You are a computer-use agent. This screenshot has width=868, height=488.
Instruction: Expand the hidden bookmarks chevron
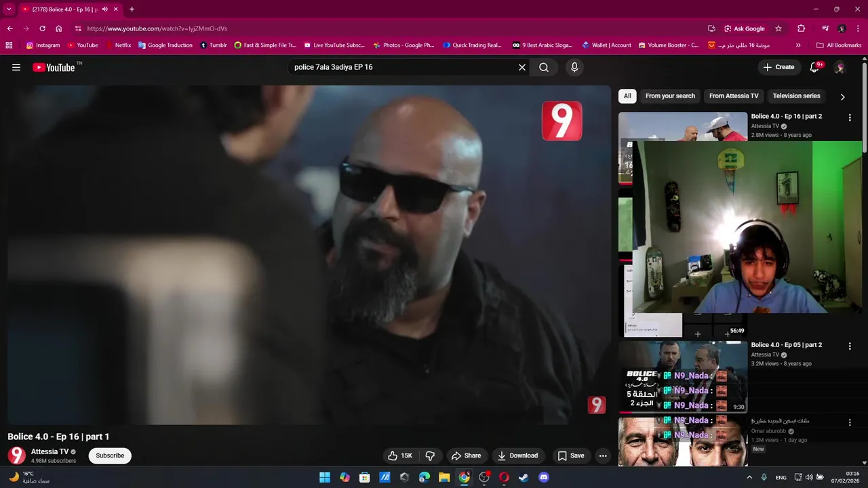click(798, 45)
